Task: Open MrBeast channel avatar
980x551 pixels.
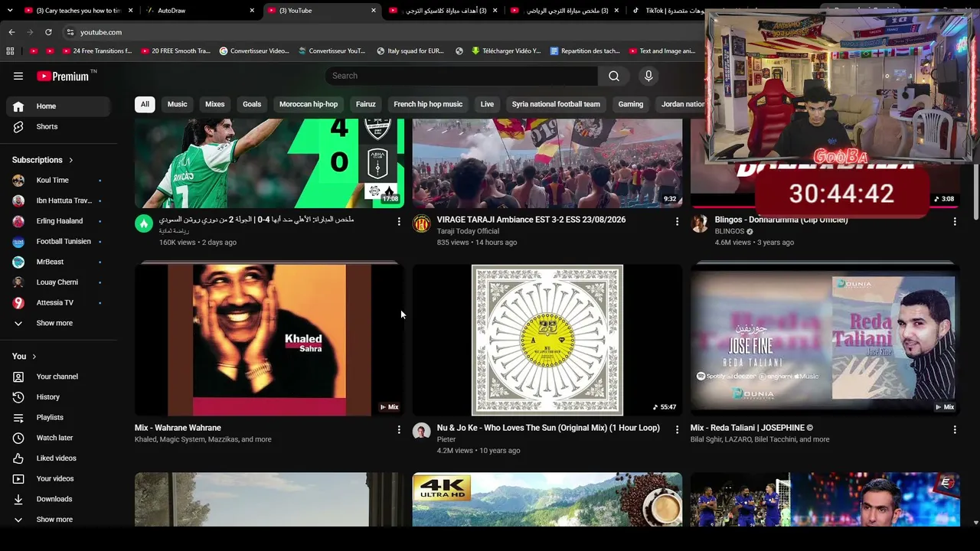Action: coord(18,262)
